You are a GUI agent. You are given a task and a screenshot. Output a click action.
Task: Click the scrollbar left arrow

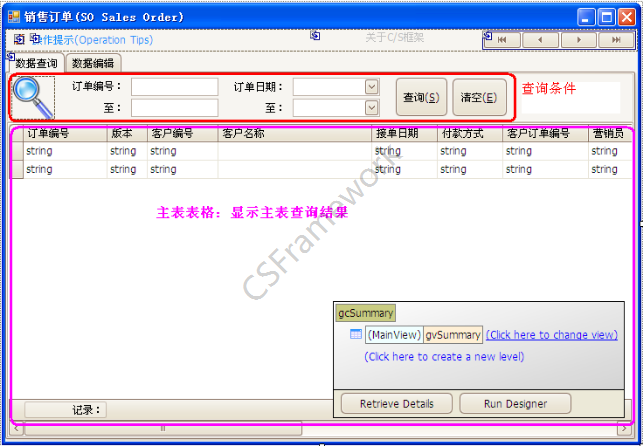tap(17, 429)
